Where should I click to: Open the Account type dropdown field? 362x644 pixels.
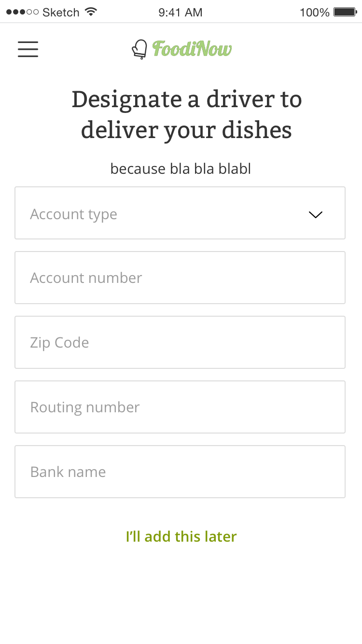coord(180,213)
